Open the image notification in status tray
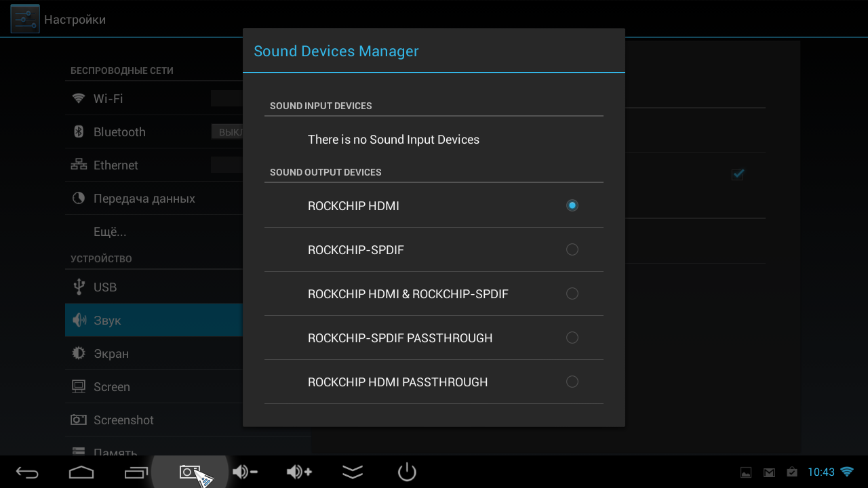 click(746, 472)
